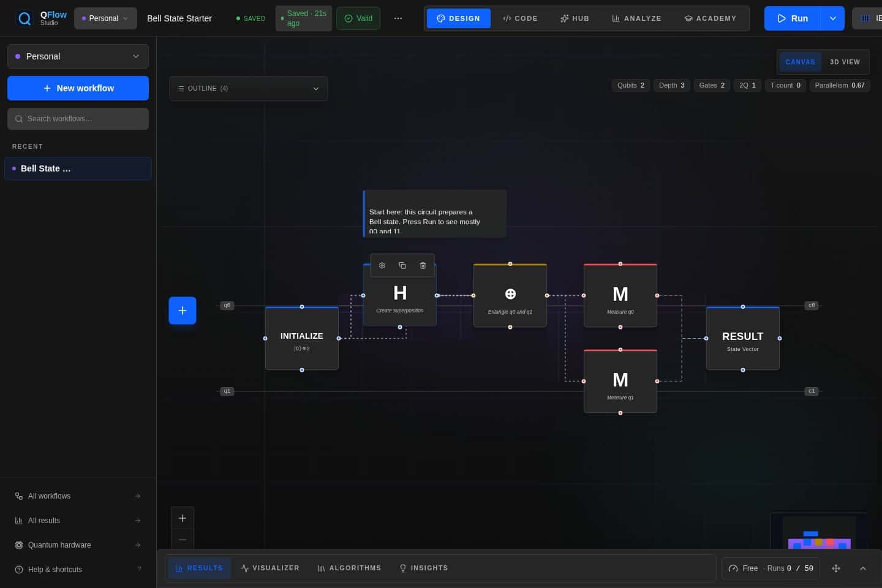882x588 pixels.
Task: Click the Start here note card
Action: tap(435, 214)
